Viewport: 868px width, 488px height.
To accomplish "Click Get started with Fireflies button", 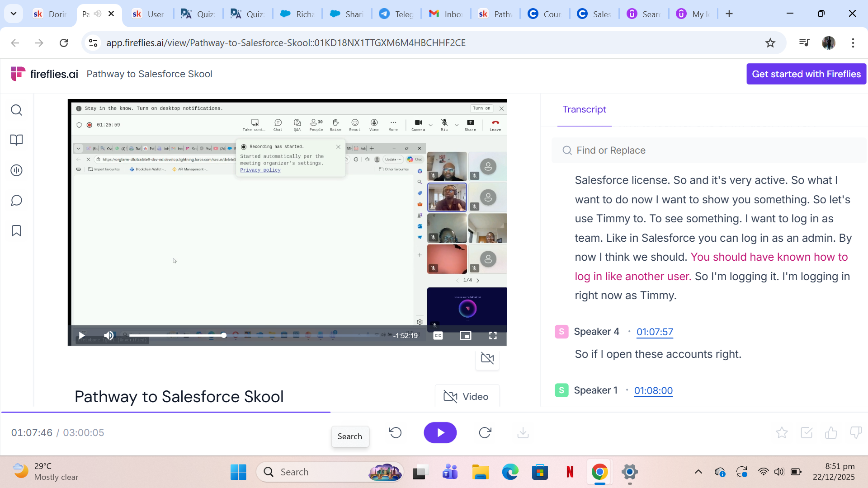I will click(806, 74).
